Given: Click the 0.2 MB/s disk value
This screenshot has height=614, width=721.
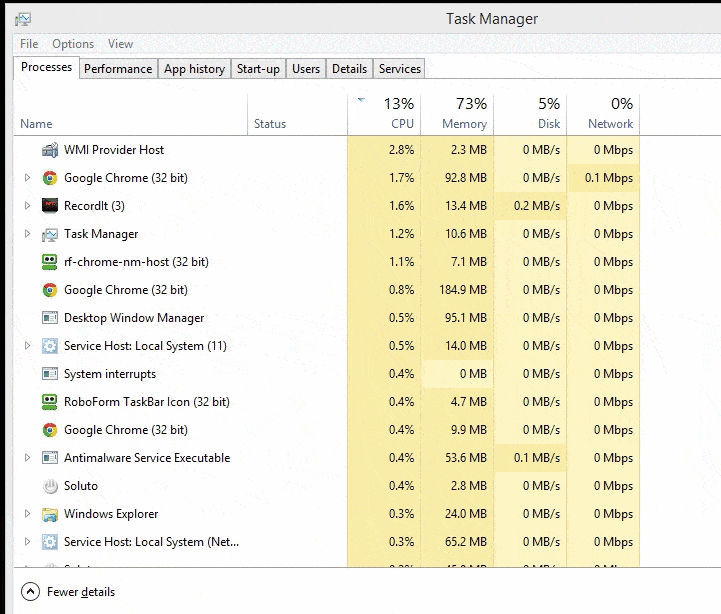Looking at the screenshot, I should (537, 206).
